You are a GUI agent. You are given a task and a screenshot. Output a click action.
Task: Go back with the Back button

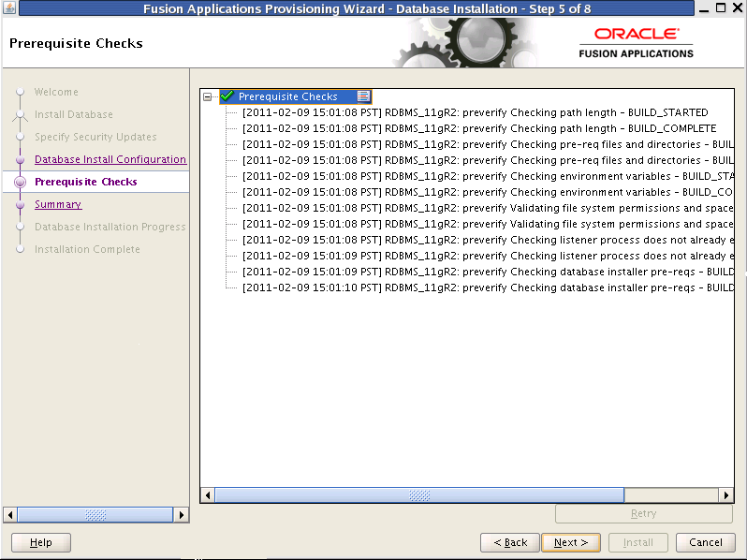(x=510, y=542)
